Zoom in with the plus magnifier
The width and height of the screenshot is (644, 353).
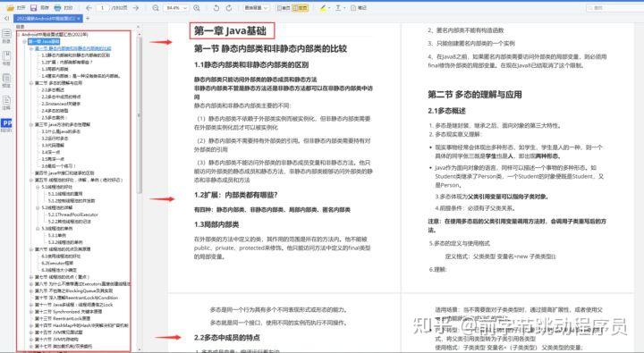click(197, 8)
